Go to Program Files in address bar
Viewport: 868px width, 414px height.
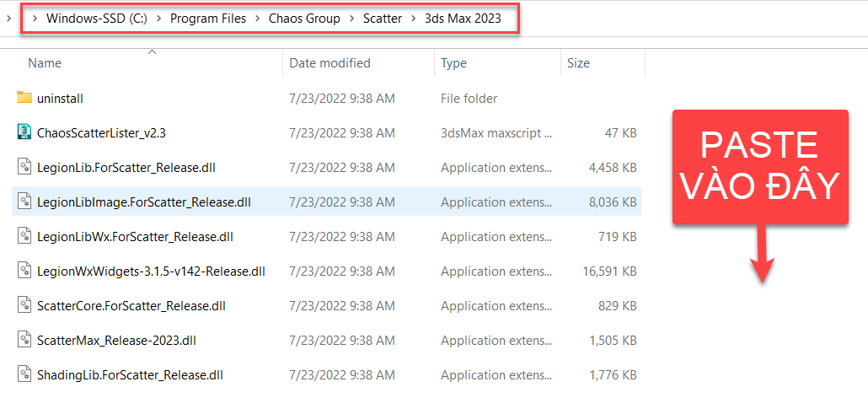click(208, 19)
